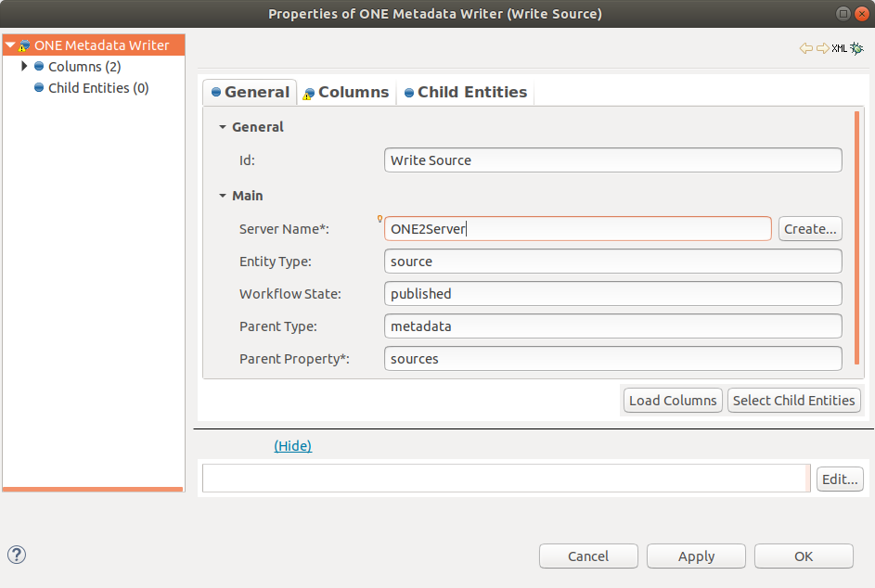Screen dimensions: 875x588
Task: Collapse the Main section
Action: pos(223,196)
